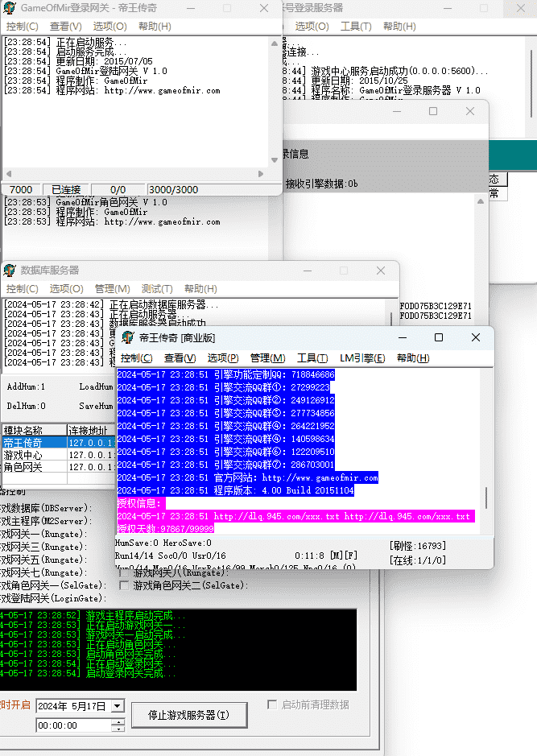Screen dimensions: 537x756
Task: Open 帮助(H) menu in 数据库服务器 window
Action: [x=200, y=289]
